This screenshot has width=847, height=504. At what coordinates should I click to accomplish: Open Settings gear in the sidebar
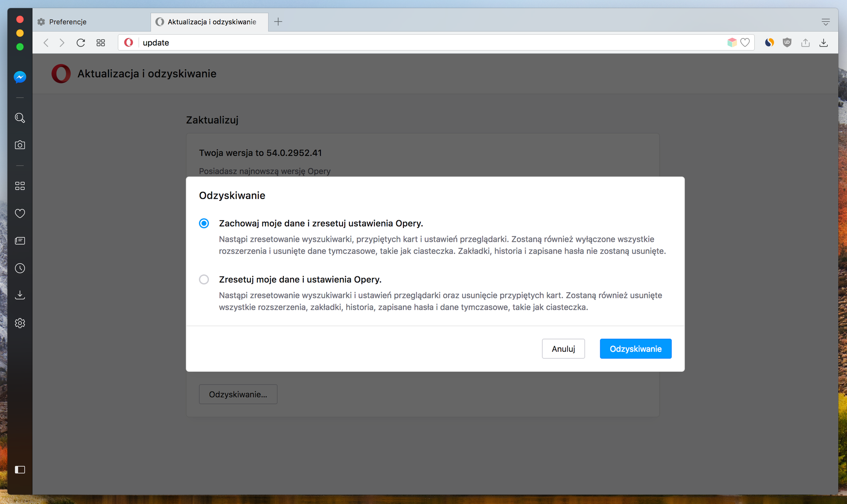[x=20, y=323]
